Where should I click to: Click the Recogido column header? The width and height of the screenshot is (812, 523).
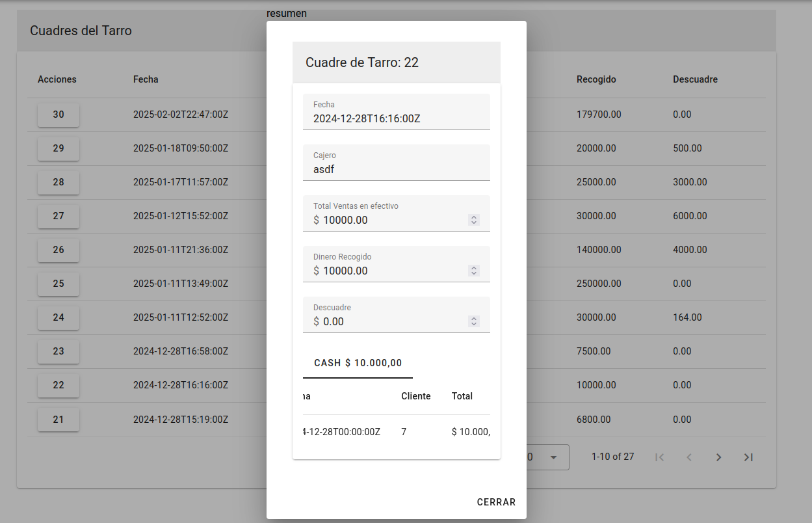(596, 79)
